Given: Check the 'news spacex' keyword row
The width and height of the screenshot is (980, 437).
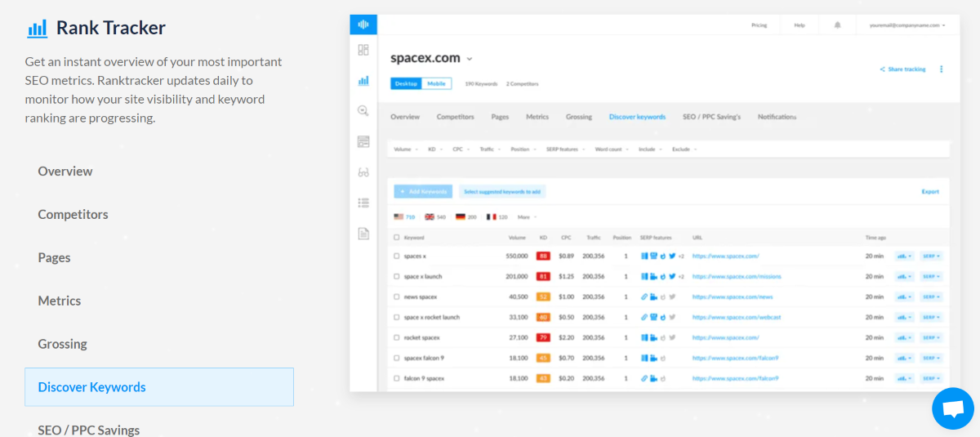Looking at the screenshot, I should (397, 297).
